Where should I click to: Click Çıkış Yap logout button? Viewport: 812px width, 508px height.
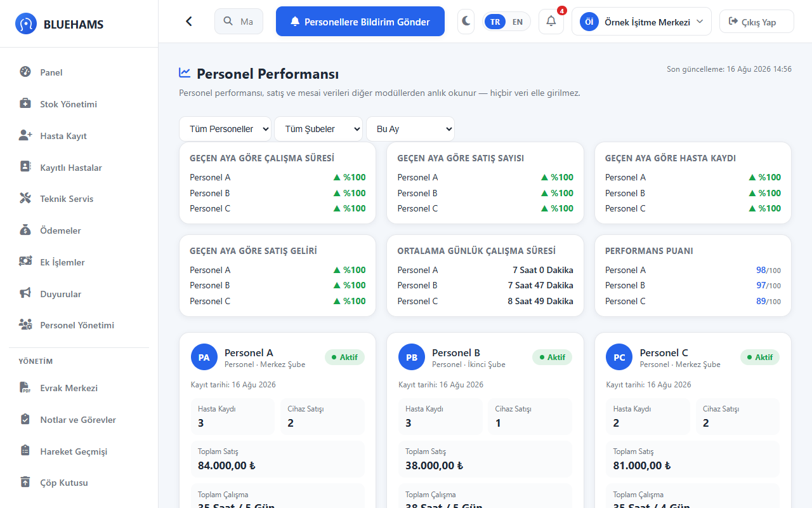pos(757,22)
